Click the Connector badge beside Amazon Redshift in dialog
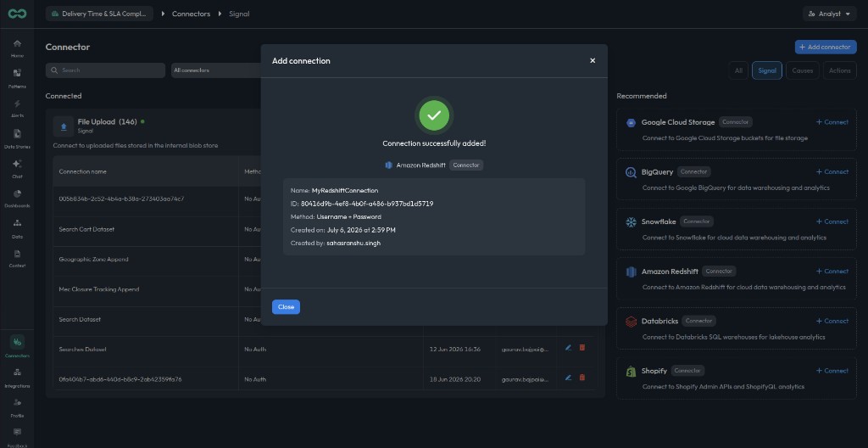The image size is (868, 448). [x=466, y=165]
